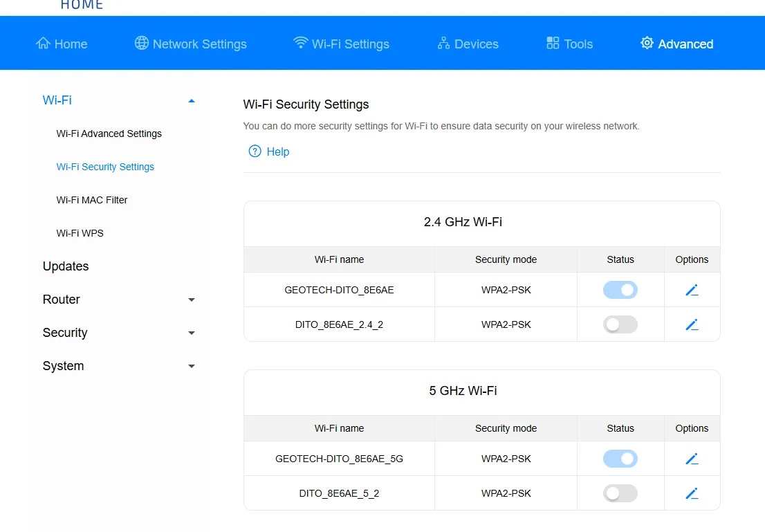Click the Help question mark icon
The height and width of the screenshot is (532, 765).
[255, 152]
